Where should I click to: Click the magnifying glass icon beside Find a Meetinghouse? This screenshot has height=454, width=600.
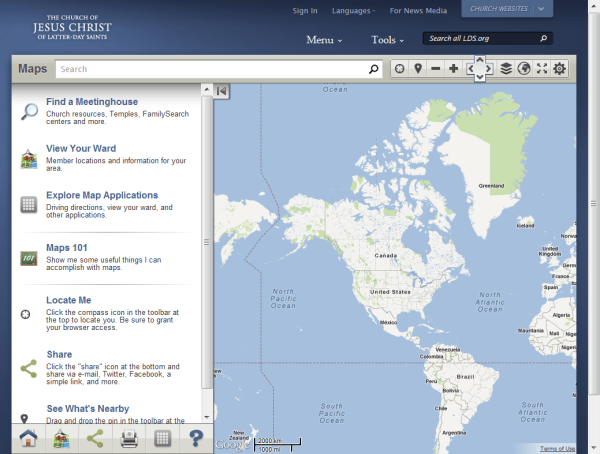[29, 111]
